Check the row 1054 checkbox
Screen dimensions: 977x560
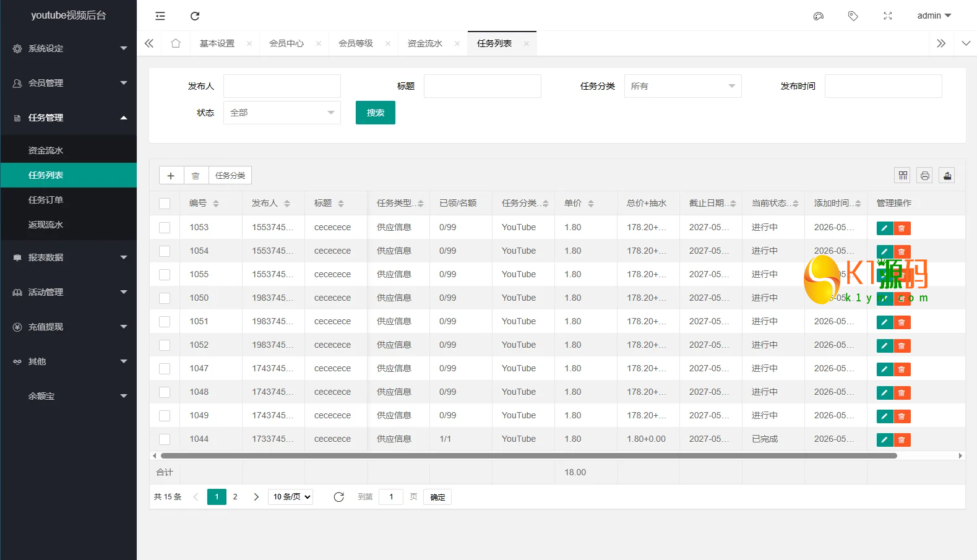(165, 251)
